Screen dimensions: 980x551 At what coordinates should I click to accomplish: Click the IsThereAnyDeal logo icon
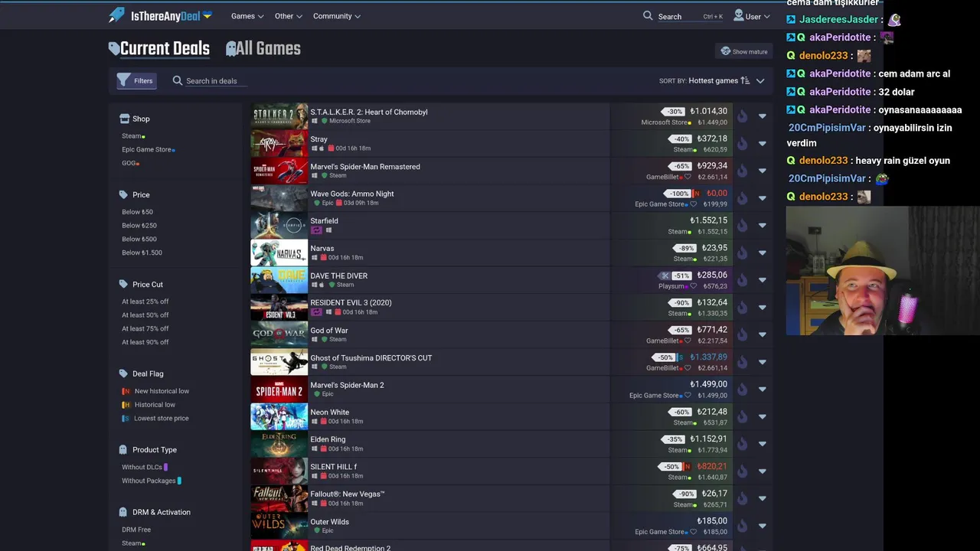(x=116, y=15)
